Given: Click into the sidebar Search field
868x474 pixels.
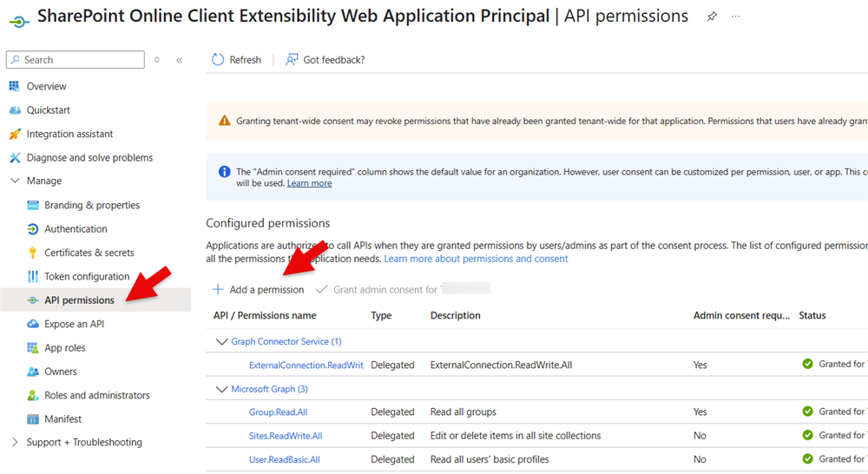Looking at the screenshot, I should 76,60.
